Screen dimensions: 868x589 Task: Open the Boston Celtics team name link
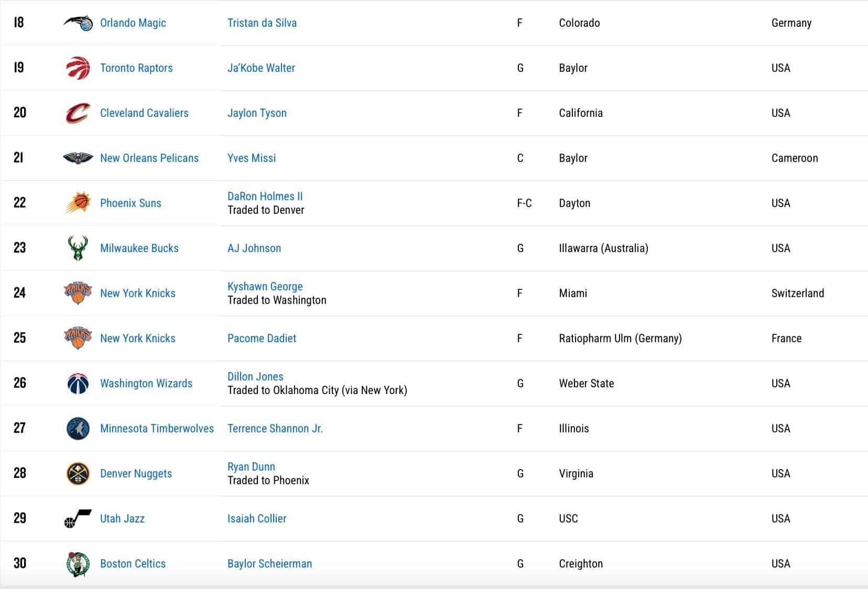(x=133, y=564)
